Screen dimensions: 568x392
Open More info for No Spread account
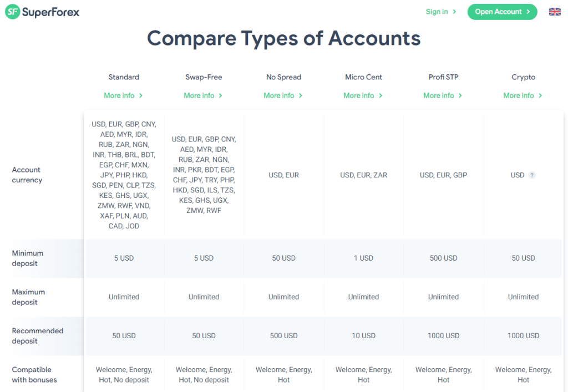click(283, 95)
